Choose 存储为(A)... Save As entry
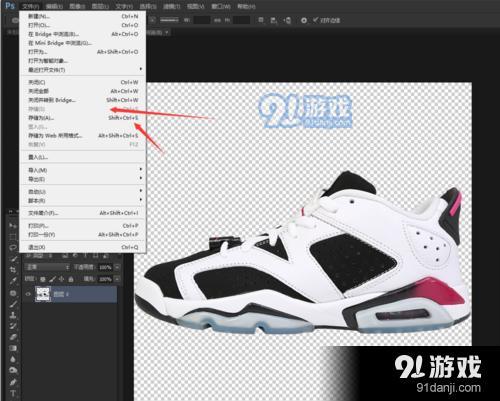 pos(82,118)
